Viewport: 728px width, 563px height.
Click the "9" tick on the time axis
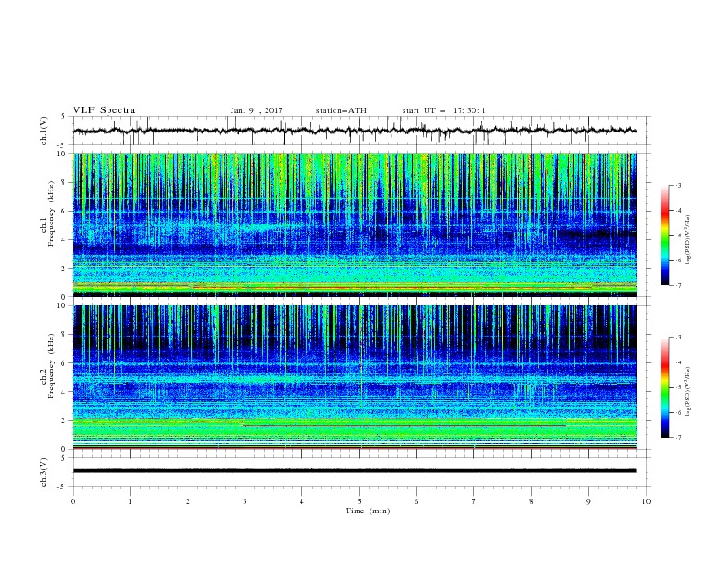point(588,501)
